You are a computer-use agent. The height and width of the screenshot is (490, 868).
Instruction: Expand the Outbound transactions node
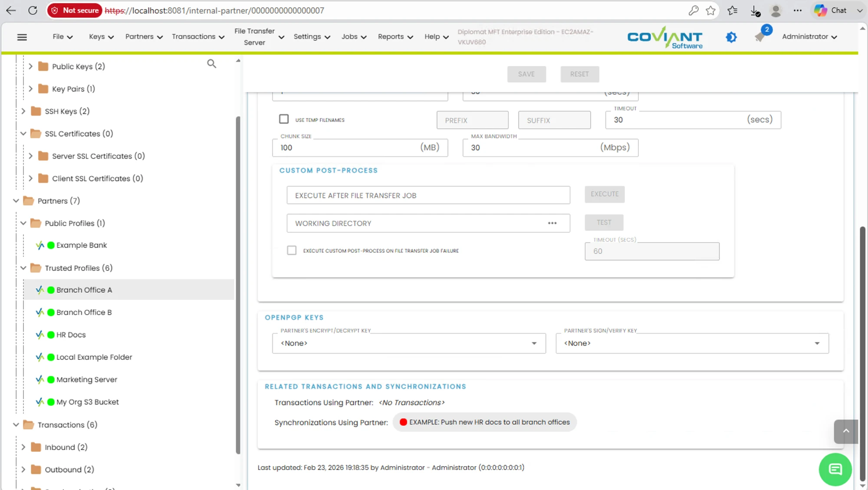coord(23,470)
